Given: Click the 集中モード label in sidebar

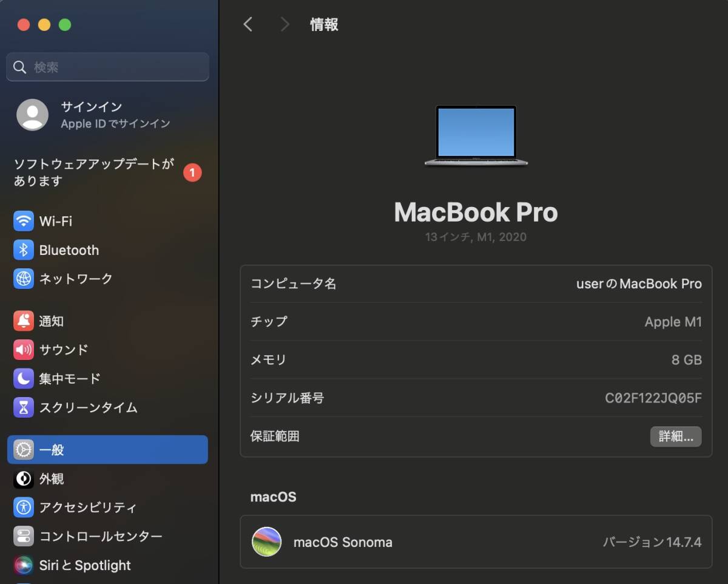Looking at the screenshot, I should [x=70, y=379].
